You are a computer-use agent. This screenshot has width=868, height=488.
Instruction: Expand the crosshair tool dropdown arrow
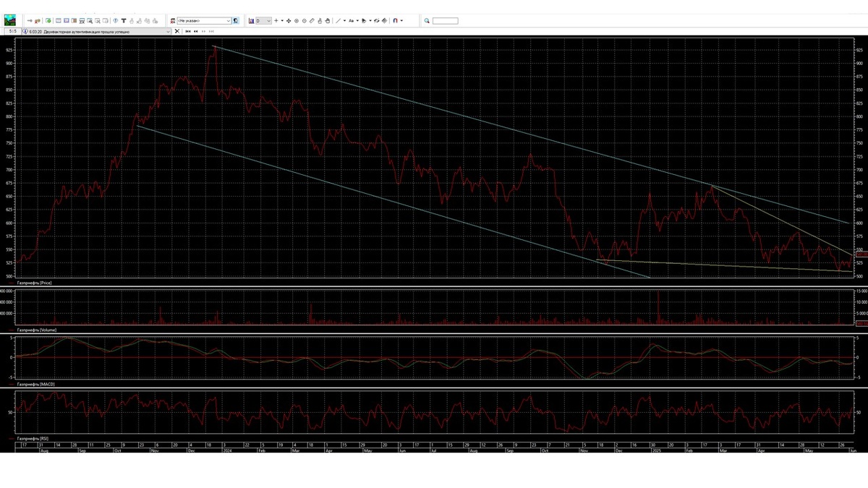(x=282, y=21)
